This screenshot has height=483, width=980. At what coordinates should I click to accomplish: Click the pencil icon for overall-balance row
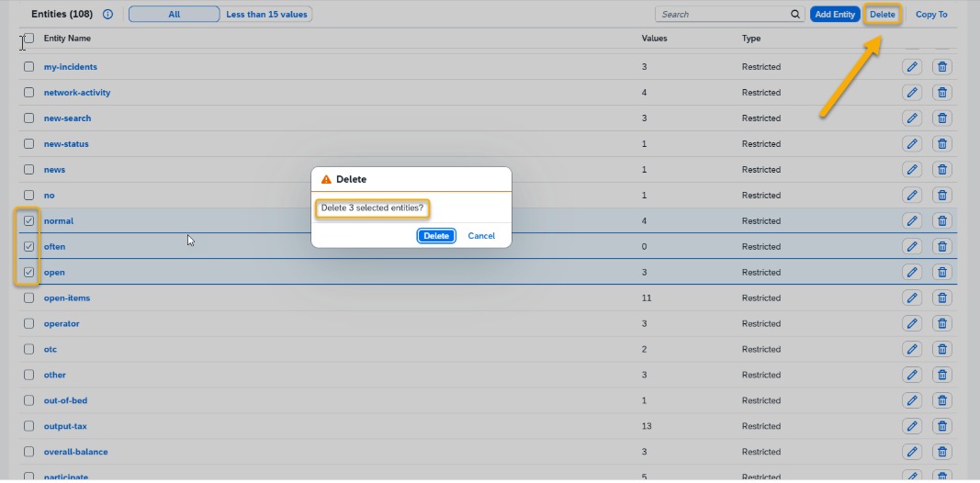911,453
